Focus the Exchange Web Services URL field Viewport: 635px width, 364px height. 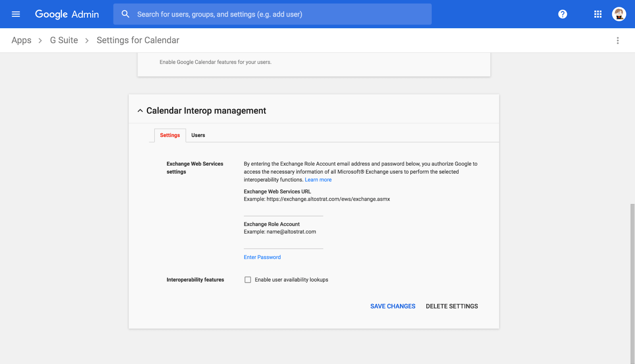point(283,211)
